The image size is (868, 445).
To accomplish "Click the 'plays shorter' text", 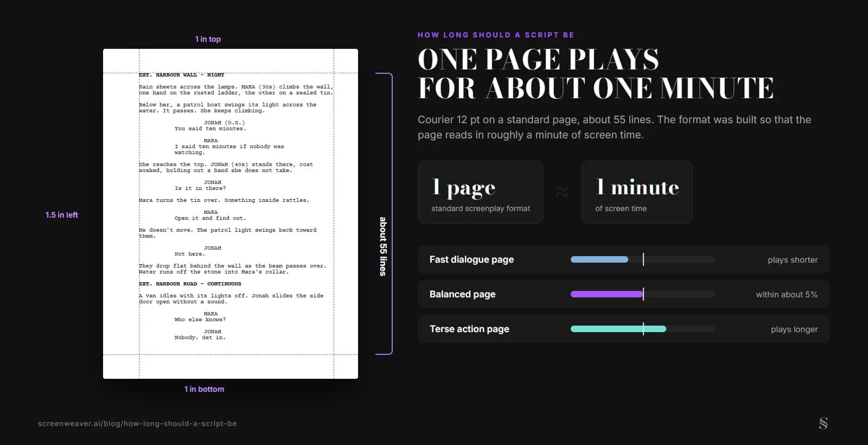I will (x=793, y=260).
